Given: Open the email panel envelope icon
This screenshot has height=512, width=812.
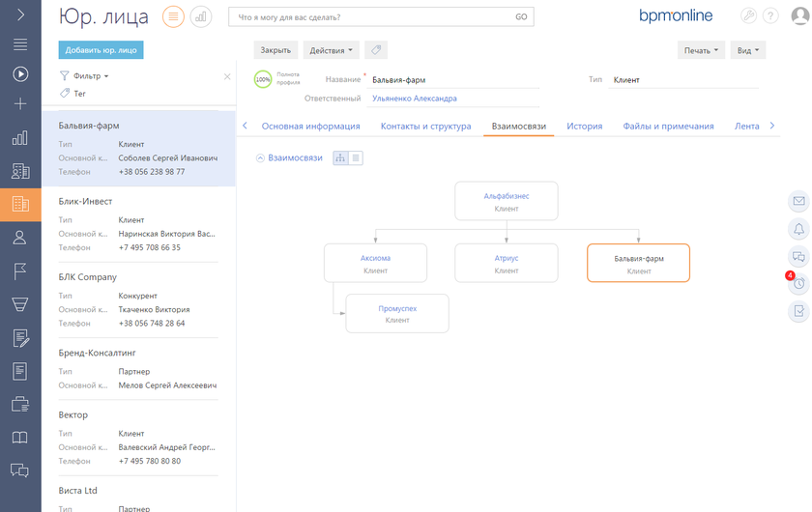Looking at the screenshot, I should tap(798, 202).
